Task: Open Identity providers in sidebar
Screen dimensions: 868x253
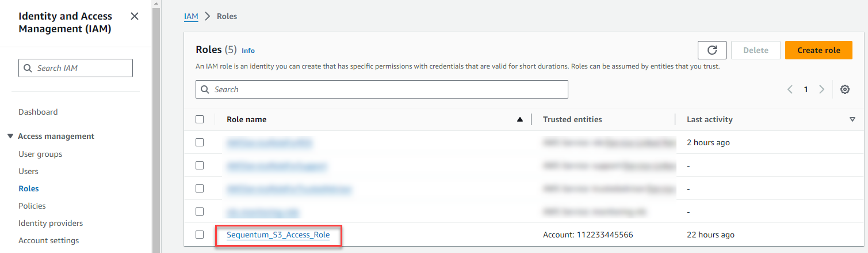Action: pos(51,223)
